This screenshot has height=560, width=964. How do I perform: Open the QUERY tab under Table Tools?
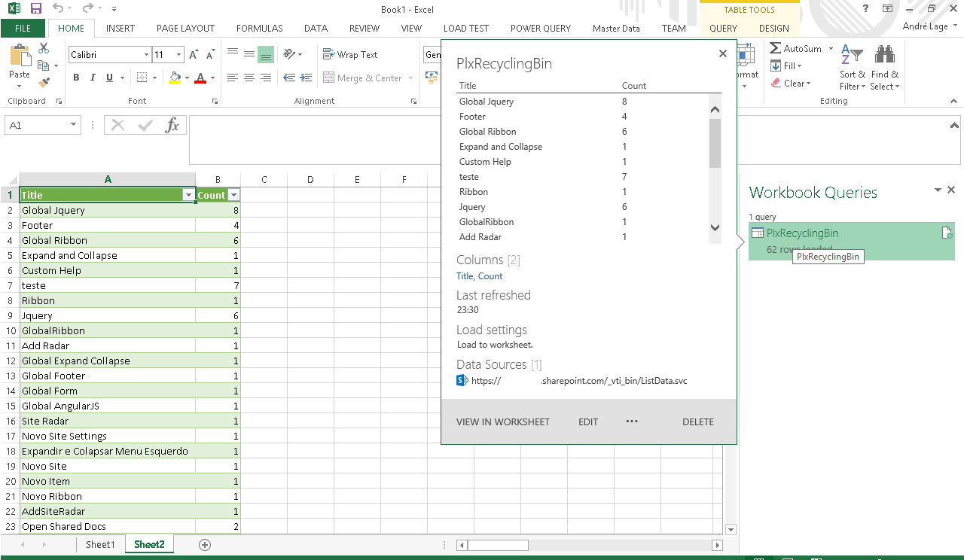click(x=724, y=29)
